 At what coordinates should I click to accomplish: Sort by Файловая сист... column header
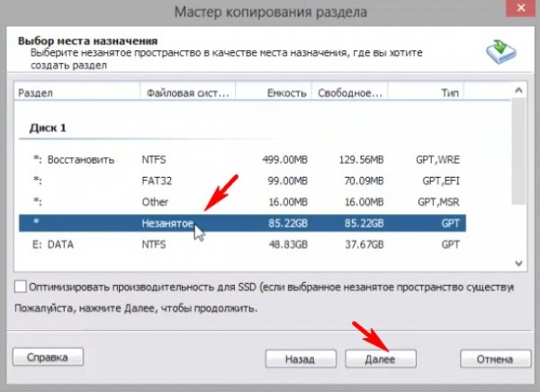click(x=188, y=93)
